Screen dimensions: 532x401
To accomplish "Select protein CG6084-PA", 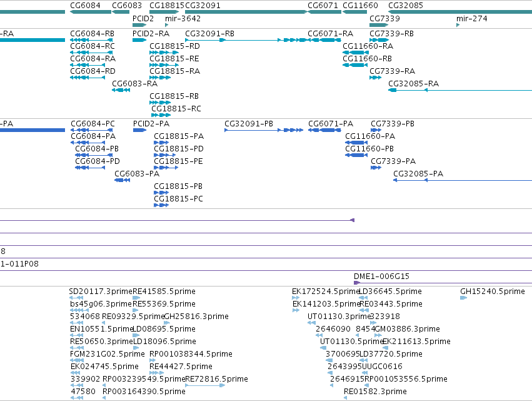I will point(93,136).
